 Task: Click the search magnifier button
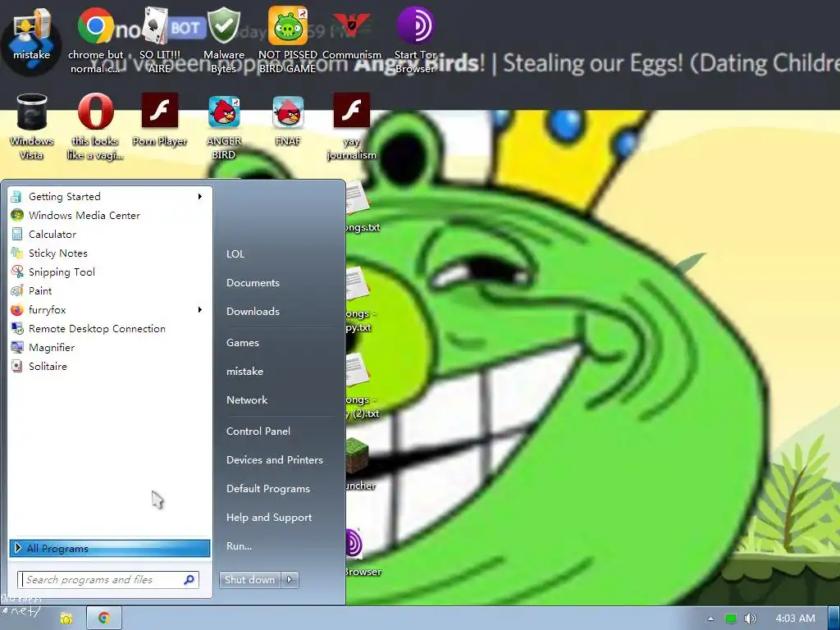pos(189,580)
